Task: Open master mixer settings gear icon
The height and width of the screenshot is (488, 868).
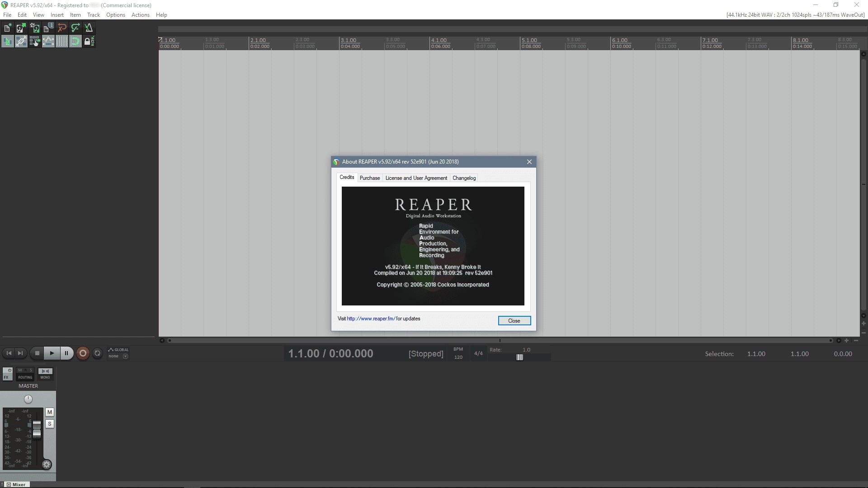Action: (x=47, y=465)
